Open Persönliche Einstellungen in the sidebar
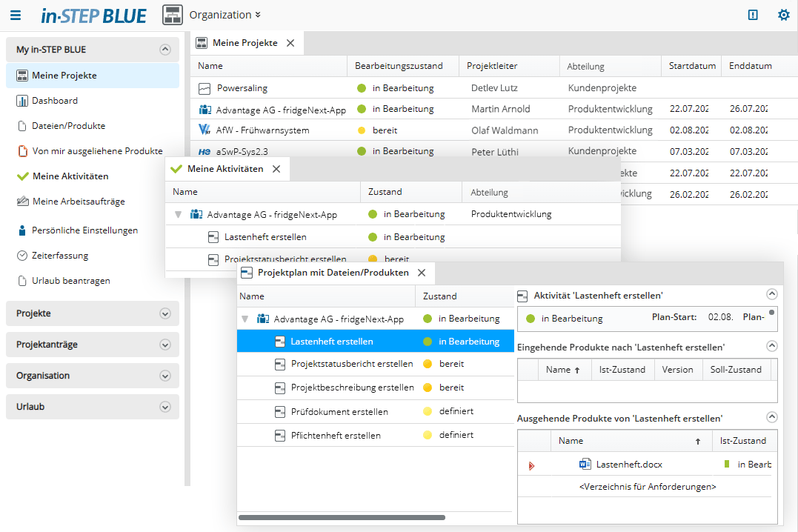798x532 pixels. (x=84, y=230)
